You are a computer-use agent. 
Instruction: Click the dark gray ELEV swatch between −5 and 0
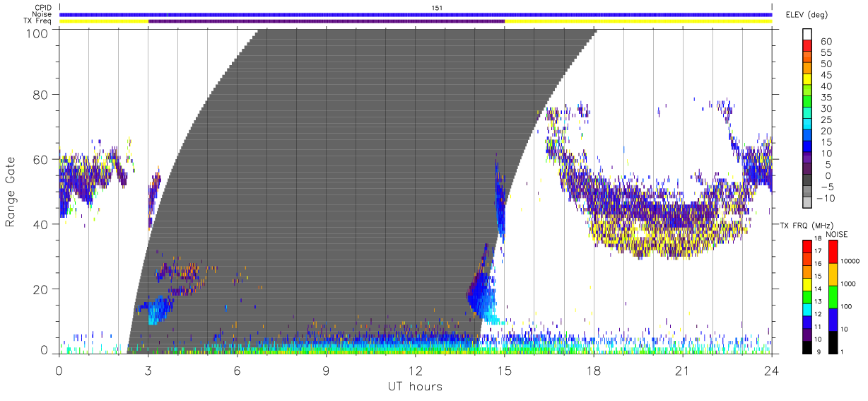coord(807,181)
